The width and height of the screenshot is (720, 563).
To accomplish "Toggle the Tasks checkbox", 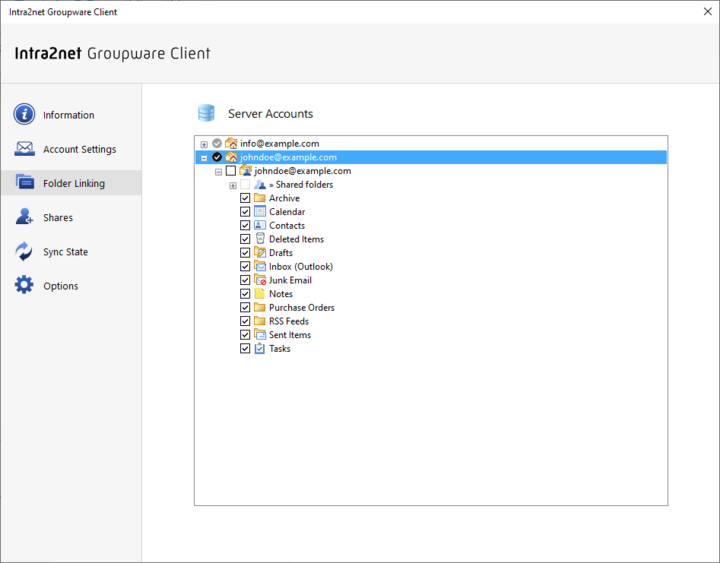I will (245, 349).
